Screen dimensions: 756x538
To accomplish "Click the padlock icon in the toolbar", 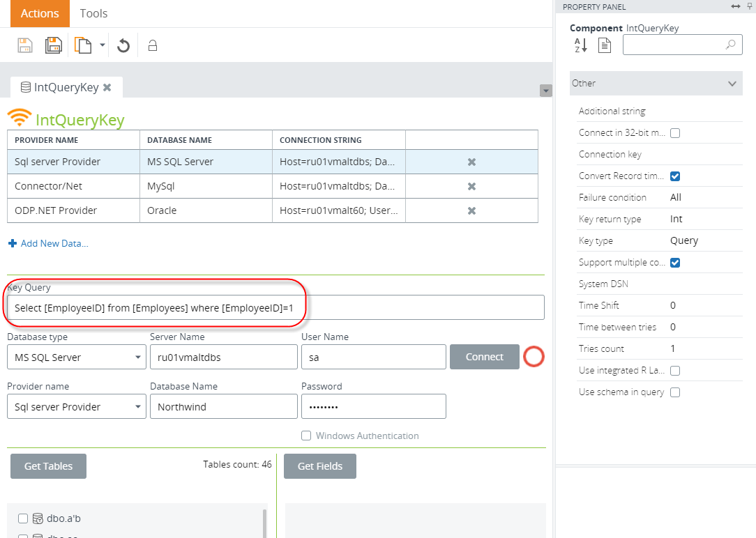I will 153,46.
